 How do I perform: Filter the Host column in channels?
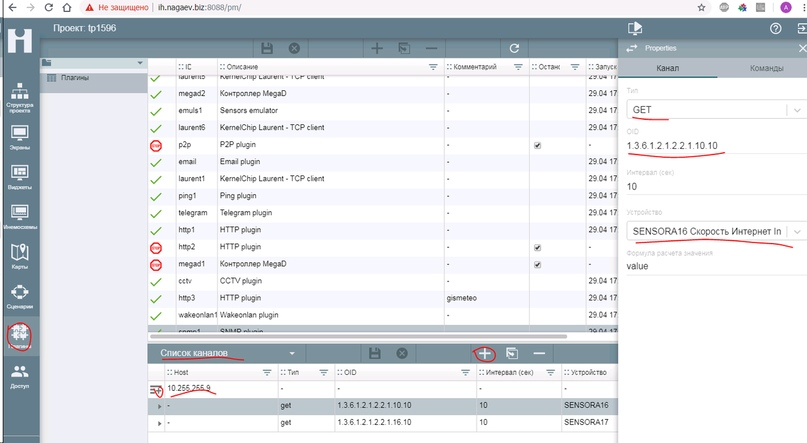pos(267,373)
